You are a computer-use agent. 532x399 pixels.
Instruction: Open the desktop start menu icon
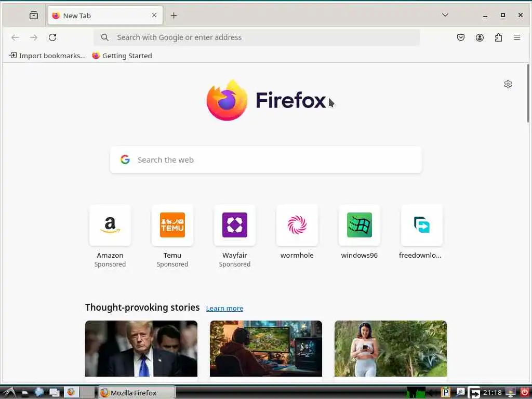9,393
